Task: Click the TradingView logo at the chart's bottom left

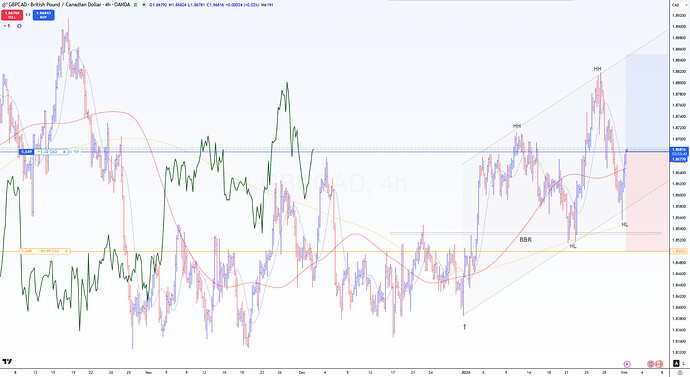Action: [x=7, y=362]
